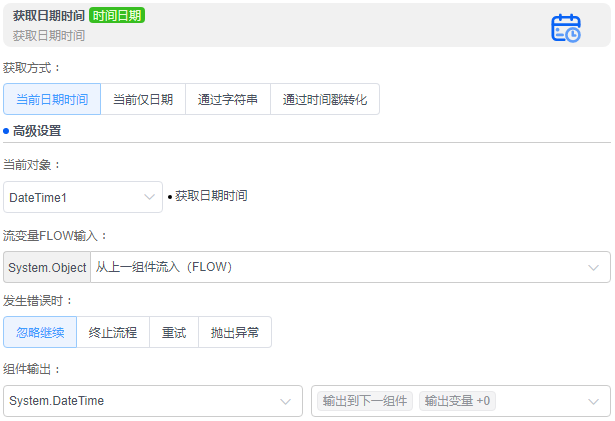Choose 重试 on error
615x421 pixels.
coord(174,333)
